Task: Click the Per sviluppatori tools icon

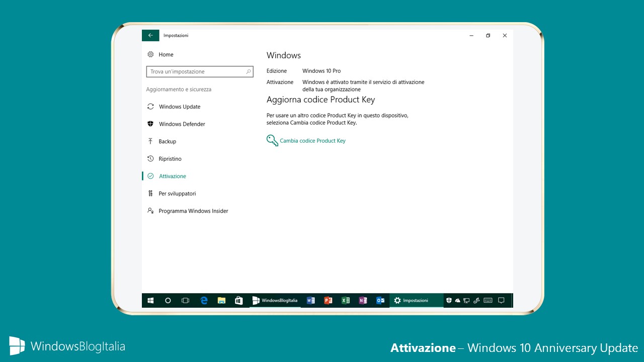Action: (150, 194)
